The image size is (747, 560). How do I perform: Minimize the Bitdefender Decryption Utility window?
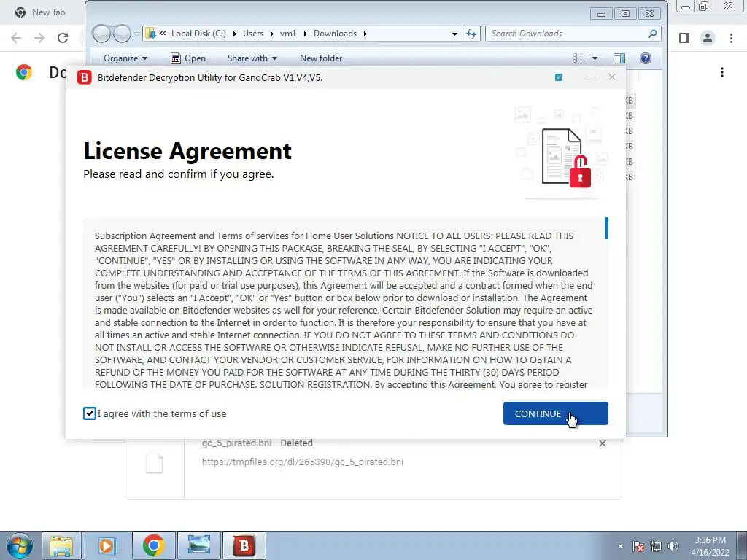589,77
